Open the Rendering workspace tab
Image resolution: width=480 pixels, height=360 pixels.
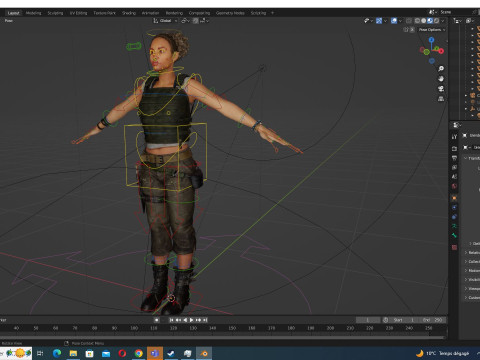(174, 13)
